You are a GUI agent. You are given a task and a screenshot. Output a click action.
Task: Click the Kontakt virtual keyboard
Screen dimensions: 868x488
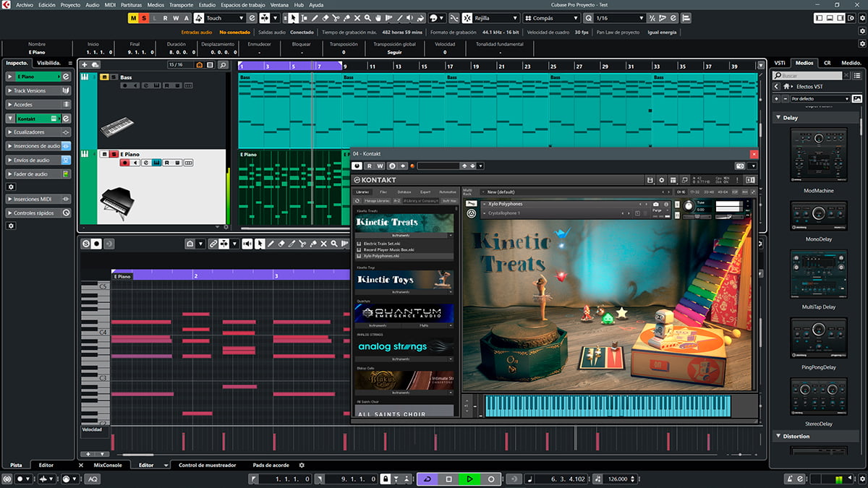[608, 406]
